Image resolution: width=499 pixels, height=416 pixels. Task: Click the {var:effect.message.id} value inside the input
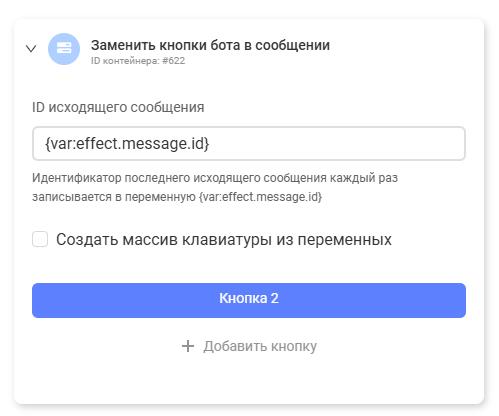pyautogui.click(x=127, y=144)
